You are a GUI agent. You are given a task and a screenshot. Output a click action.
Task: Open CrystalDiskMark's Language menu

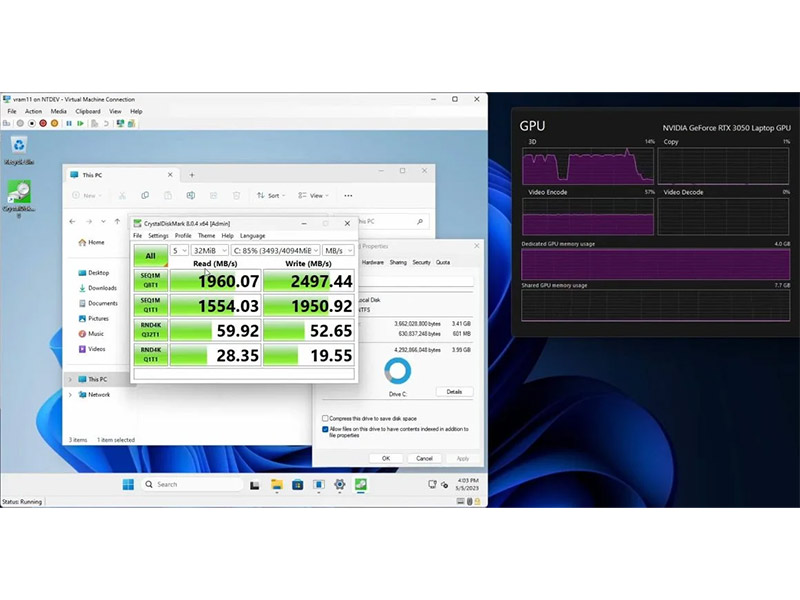tap(253, 236)
